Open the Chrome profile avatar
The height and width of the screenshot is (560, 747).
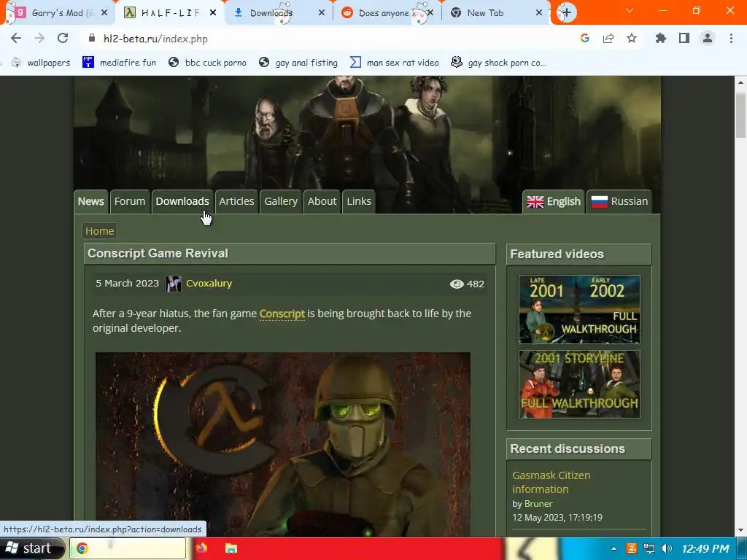[x=708, y=38]
